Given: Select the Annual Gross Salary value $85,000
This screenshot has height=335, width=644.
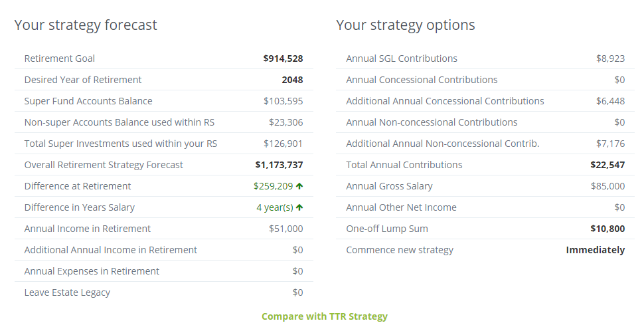Looking at the screenshot, I should pos(607,186).
